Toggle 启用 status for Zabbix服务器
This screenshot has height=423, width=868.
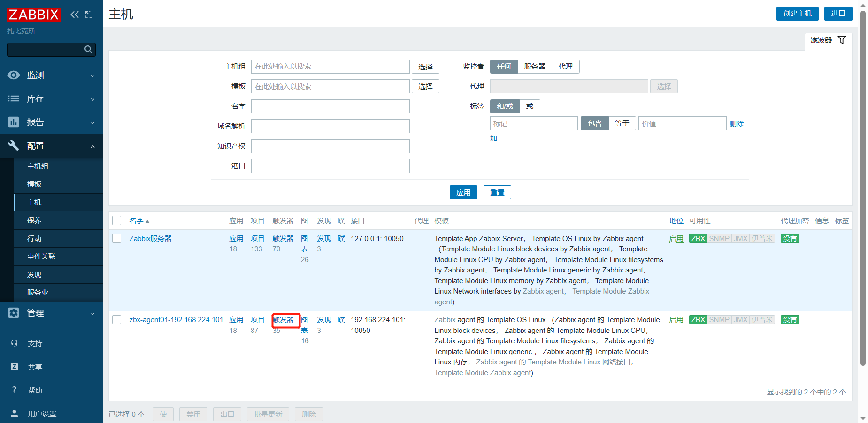click(676, 239)
